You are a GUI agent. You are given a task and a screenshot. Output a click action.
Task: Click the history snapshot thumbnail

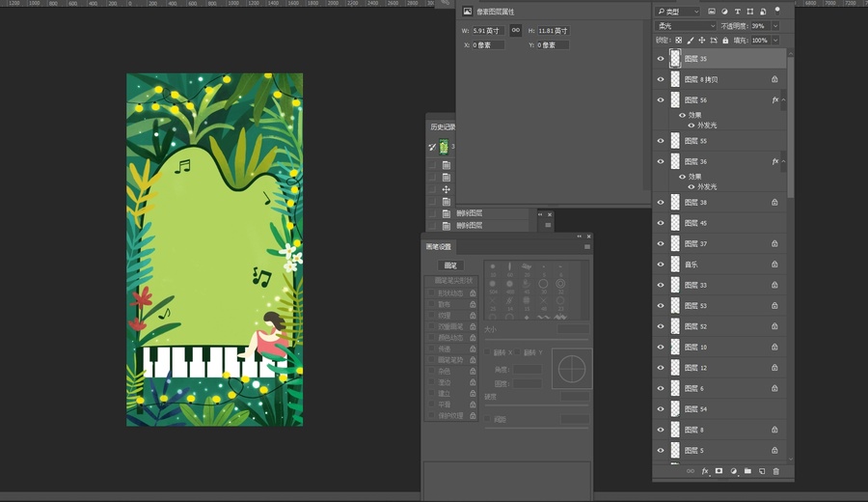444,147
